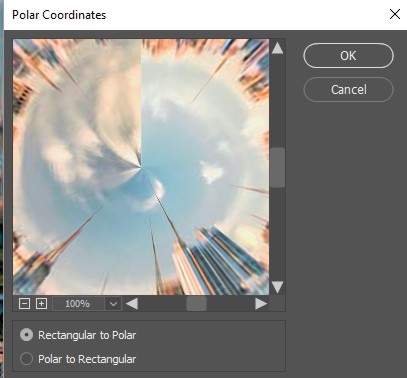
Task: Click the preview scroll down arrow
Action: point(277,287)
